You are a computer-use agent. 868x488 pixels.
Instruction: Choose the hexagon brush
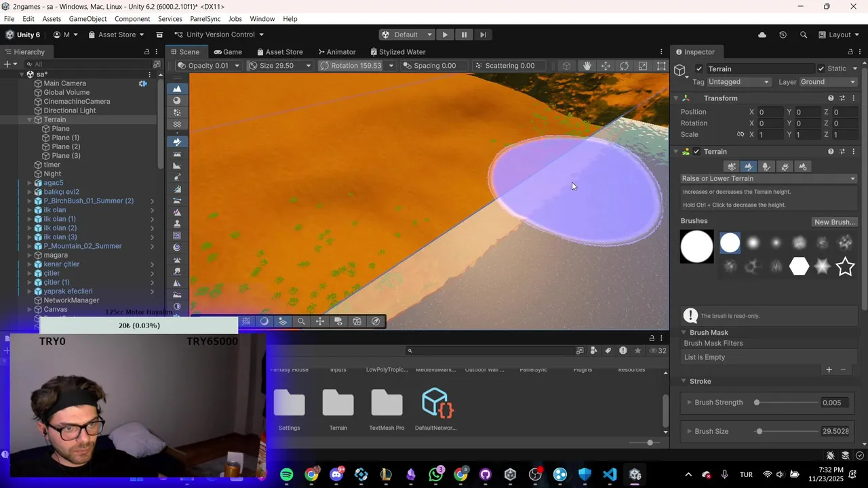[x=800, y=266]
